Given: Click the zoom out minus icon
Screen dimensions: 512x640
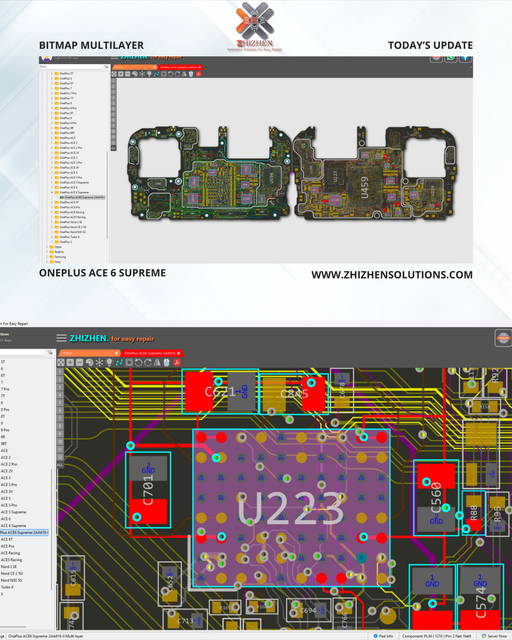Looking at the screenshot, I should coord(79,362).
